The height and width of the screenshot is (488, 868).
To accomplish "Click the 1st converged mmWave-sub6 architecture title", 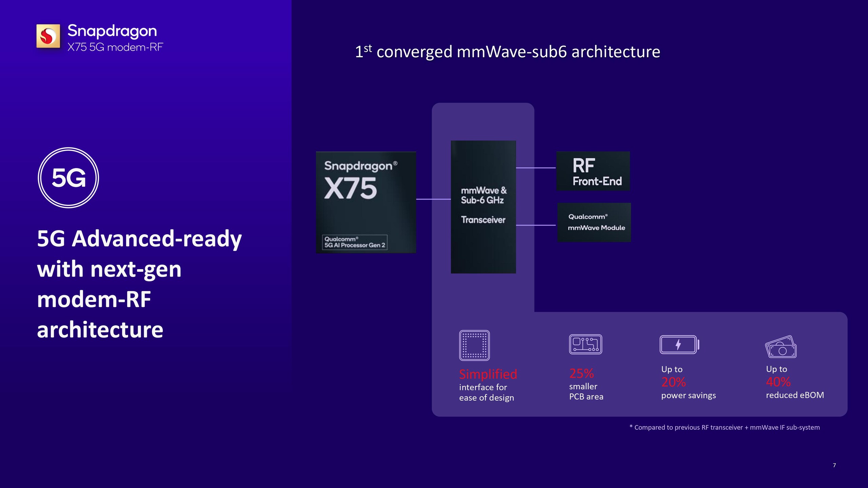I will [508, 52].
